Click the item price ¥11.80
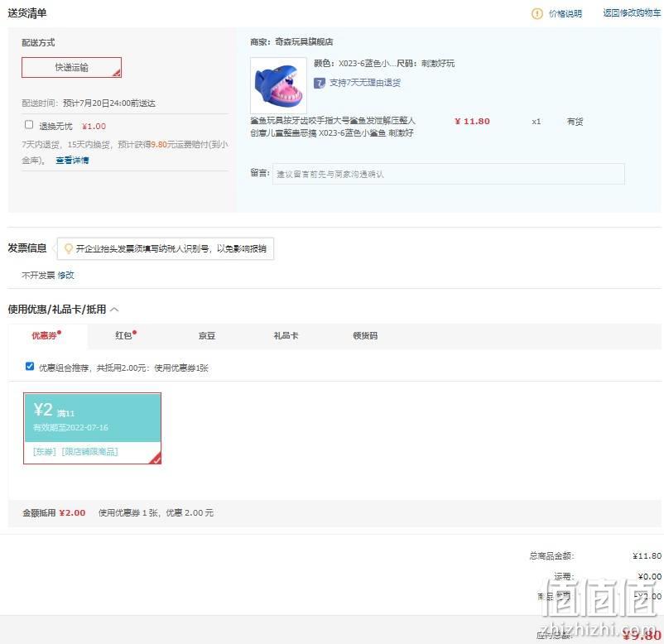Image resolution: width=664 pixels, height=644 pixels. pyautogui.click(x=472, y=122)
